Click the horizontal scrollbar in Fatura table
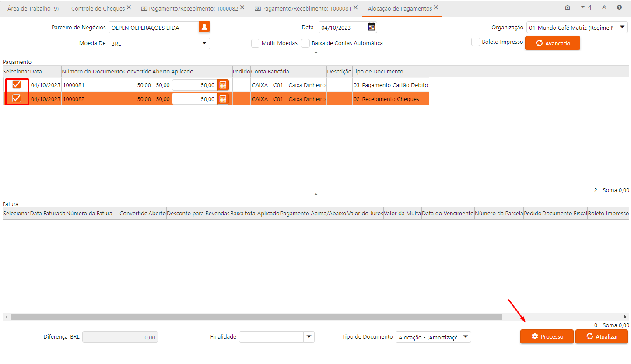 point(256,317)
